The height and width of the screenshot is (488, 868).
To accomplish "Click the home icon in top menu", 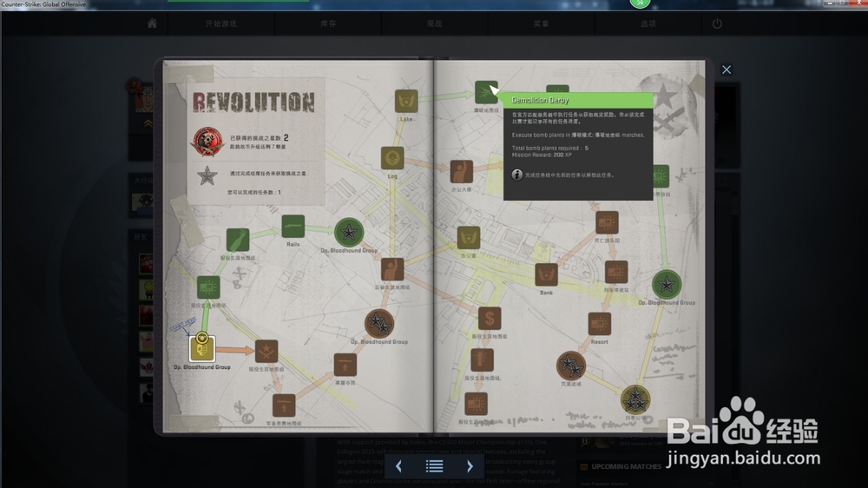I will 152,23.
